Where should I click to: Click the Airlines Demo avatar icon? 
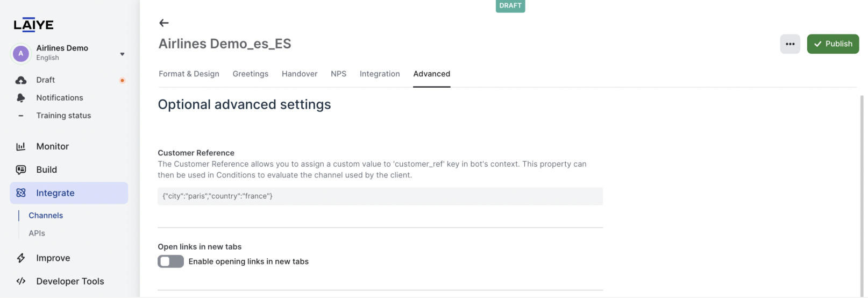pos(21,53)
